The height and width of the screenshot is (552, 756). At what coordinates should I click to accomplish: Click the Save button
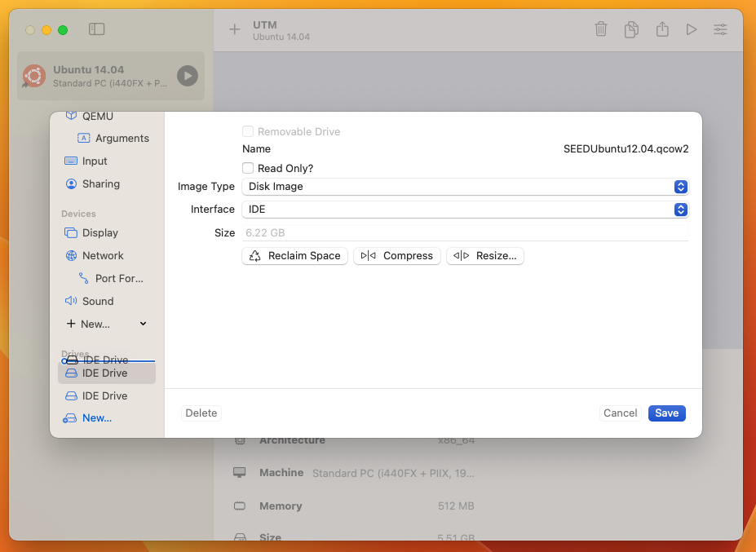666,413
